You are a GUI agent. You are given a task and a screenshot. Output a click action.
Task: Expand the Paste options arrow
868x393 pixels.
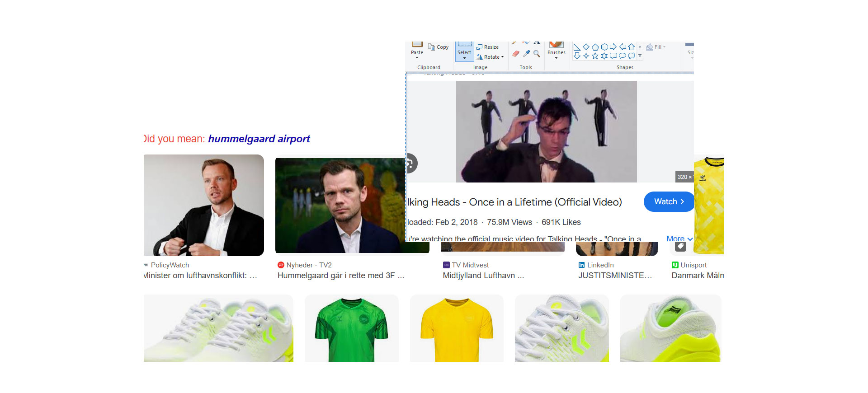pyautogui.click(x=417, y=58)
